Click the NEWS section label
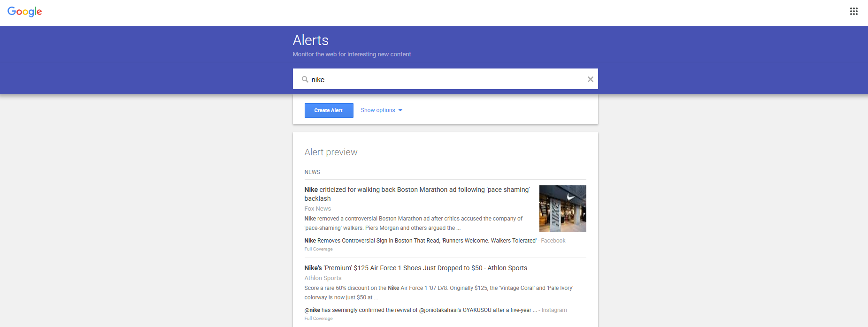The image size is (868, 327). click(x=312, y=172)
